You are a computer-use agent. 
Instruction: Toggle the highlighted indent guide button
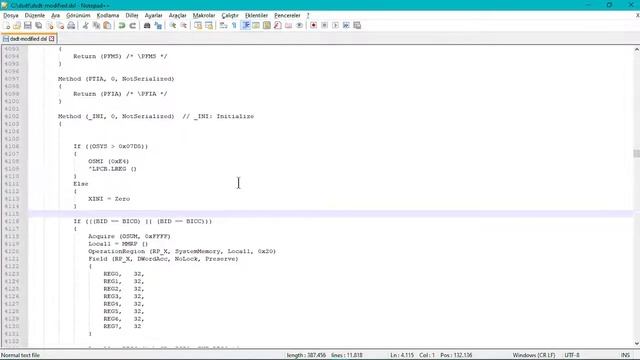click(246, 25)
